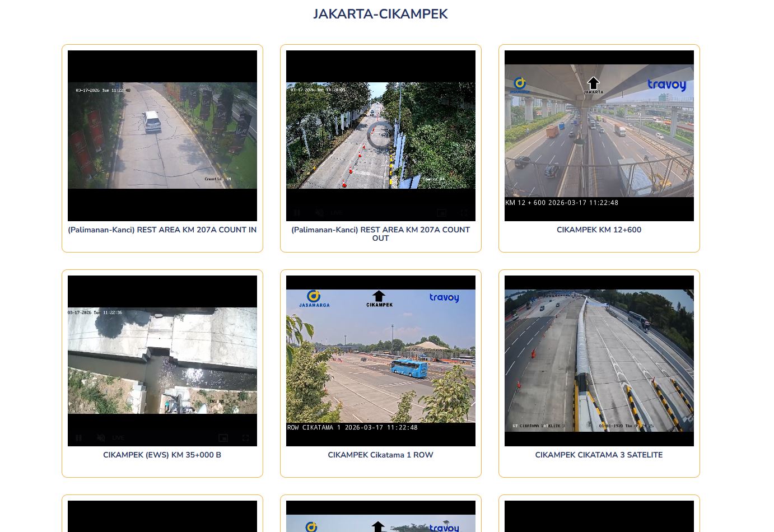Screen dimensions: 774x532
Task: Pause the Rest Area KM 207A Count Out stream
Action: pos(297,213)
